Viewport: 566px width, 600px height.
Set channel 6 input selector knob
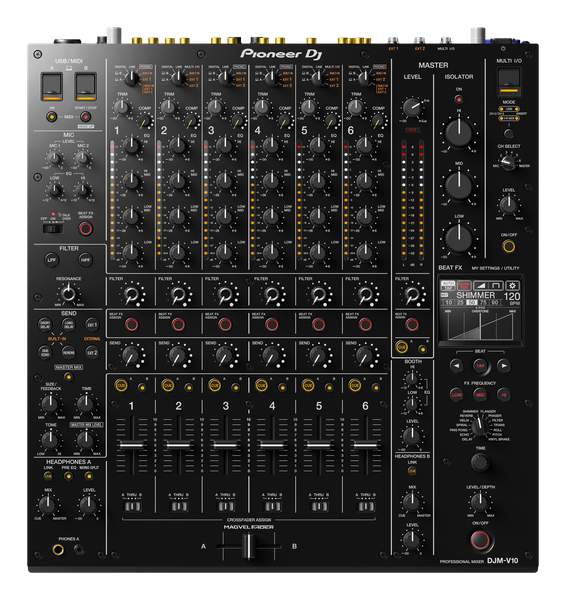click(365, 78)
